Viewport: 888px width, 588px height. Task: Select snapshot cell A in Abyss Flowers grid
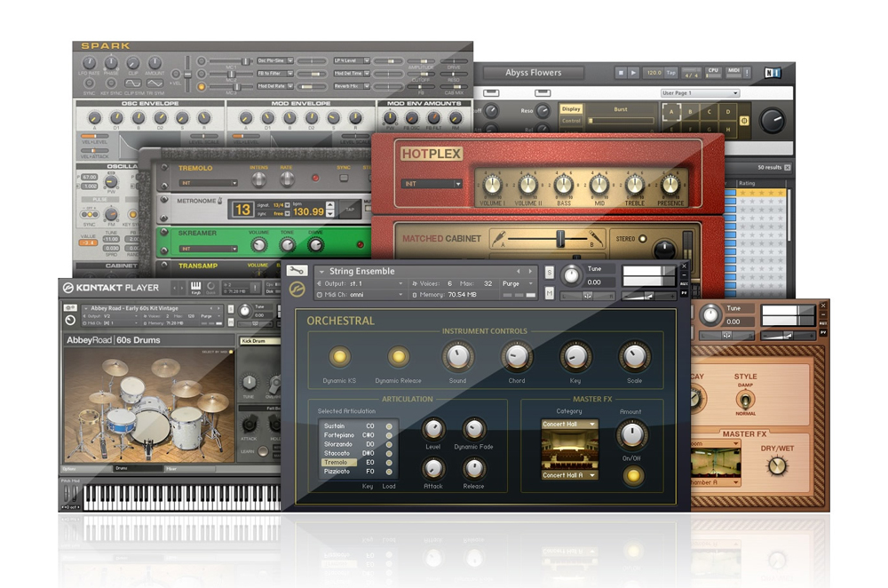[x=671, y=111]
